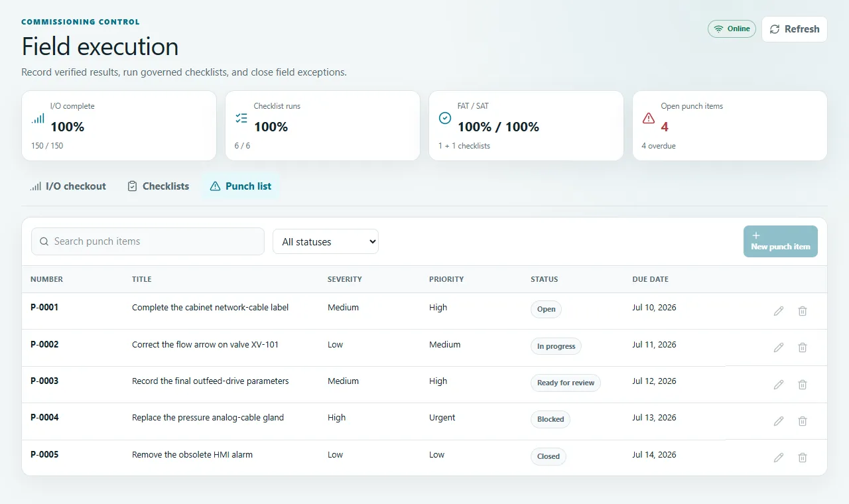Edit punch item P-0005 with pencil icon
The height and width of the screenshot is (504, 849).
click(779, 458)
